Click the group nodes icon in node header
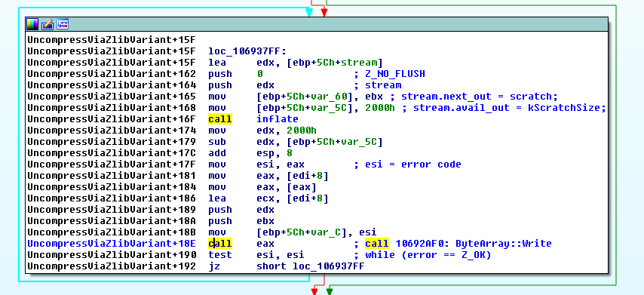 pos(63,24)
